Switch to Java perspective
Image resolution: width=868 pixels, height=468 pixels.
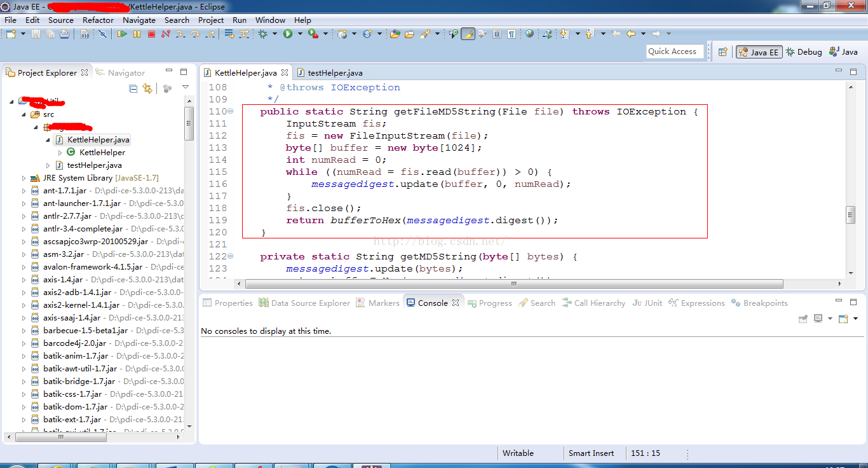(x=843, y=52)
